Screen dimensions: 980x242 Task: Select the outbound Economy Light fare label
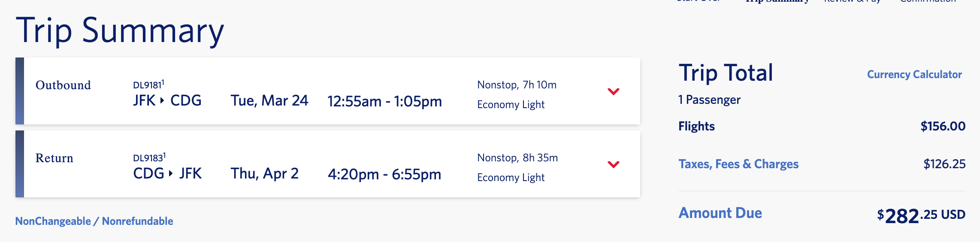coord(511,105)
